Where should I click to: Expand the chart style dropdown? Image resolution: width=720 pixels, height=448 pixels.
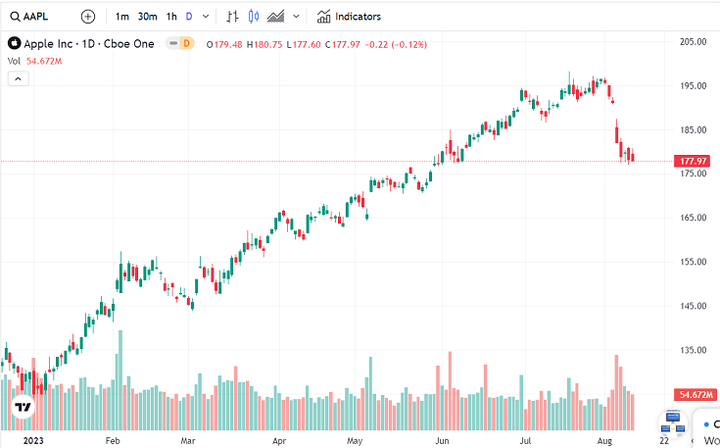[x=296, y=17]
